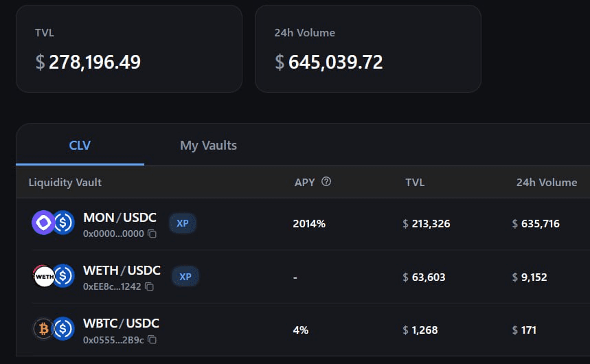The image size is (590, 364).
Task: Sort vaults by APY column header
Action: (304, 183)
